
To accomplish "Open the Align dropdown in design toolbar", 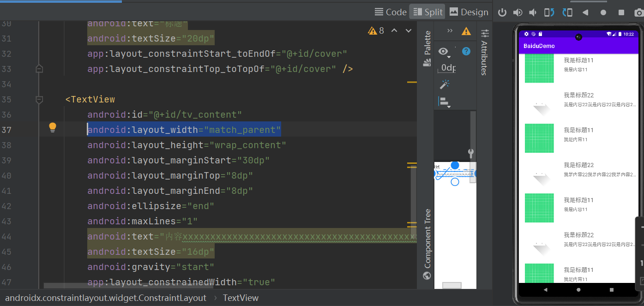I will 445,102.
